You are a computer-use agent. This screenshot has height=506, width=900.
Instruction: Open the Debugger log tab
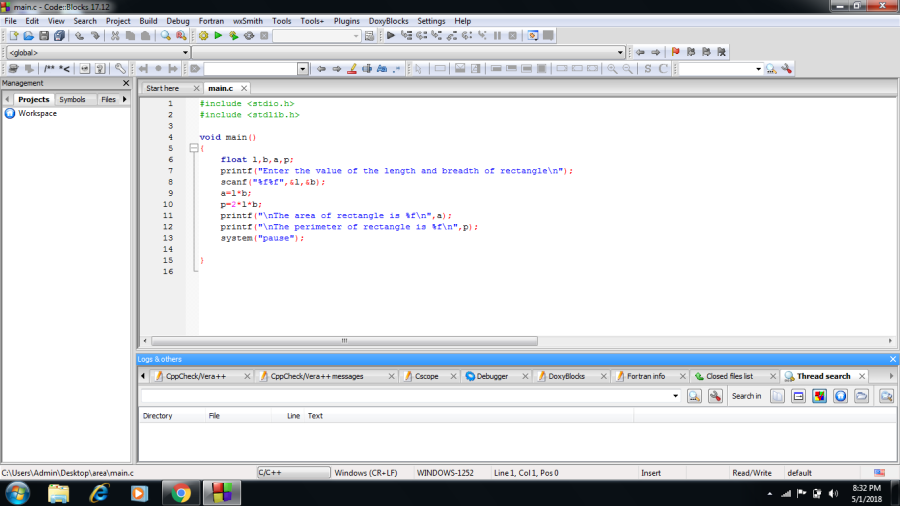(492, 376)
